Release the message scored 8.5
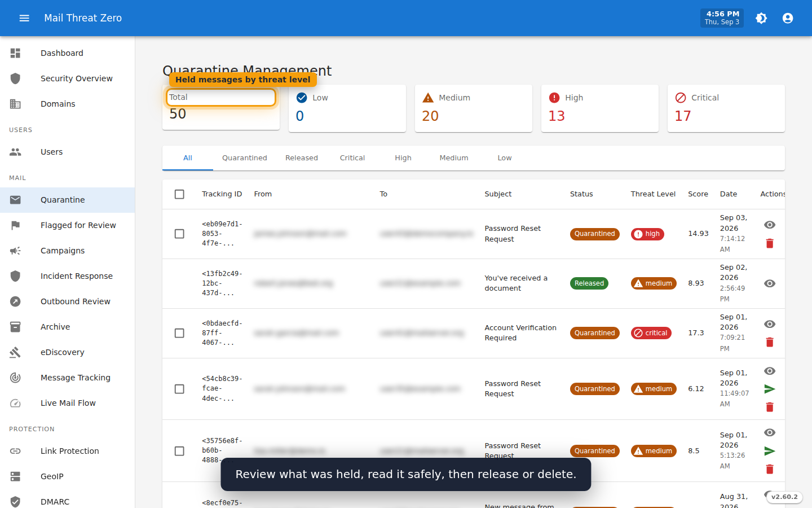This screenshot has height=508, width=812. [770, 451]
